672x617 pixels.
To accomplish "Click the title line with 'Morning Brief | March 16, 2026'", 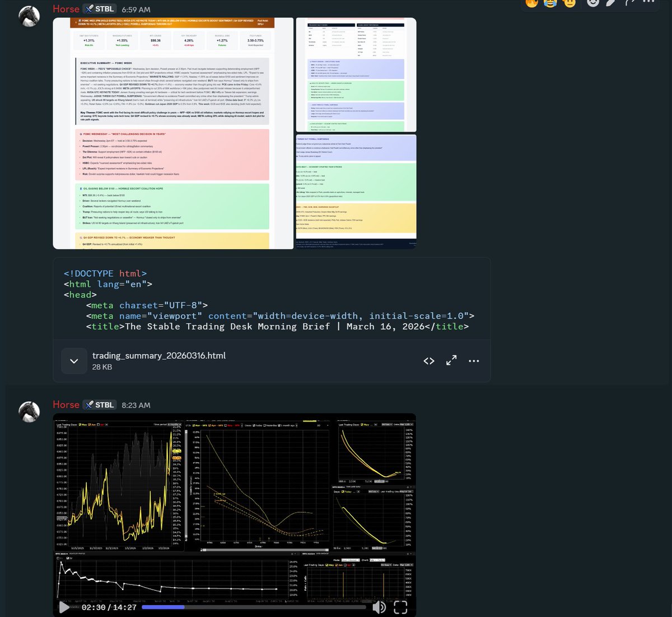I will 277,326.
